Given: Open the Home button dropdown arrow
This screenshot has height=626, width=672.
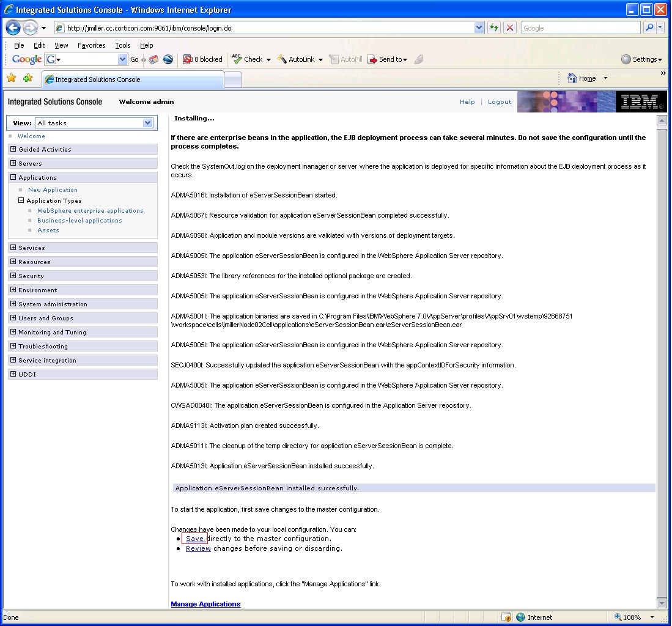Looking at the screenshot, I should pyautogui.click(x=605, y=78).
